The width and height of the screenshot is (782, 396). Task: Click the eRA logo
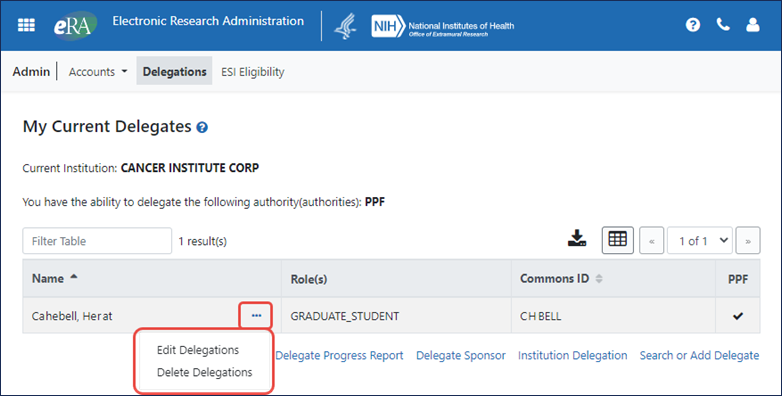pos(75,25)
